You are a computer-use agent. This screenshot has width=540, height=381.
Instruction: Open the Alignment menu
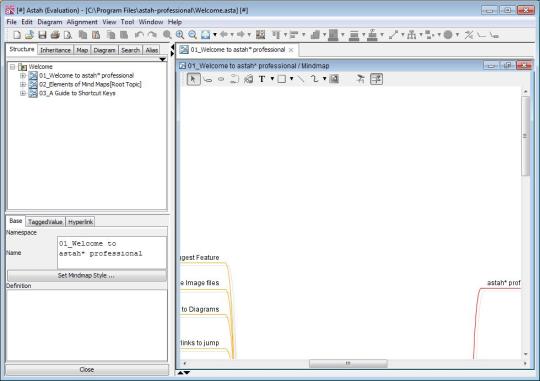click(82, 22)
